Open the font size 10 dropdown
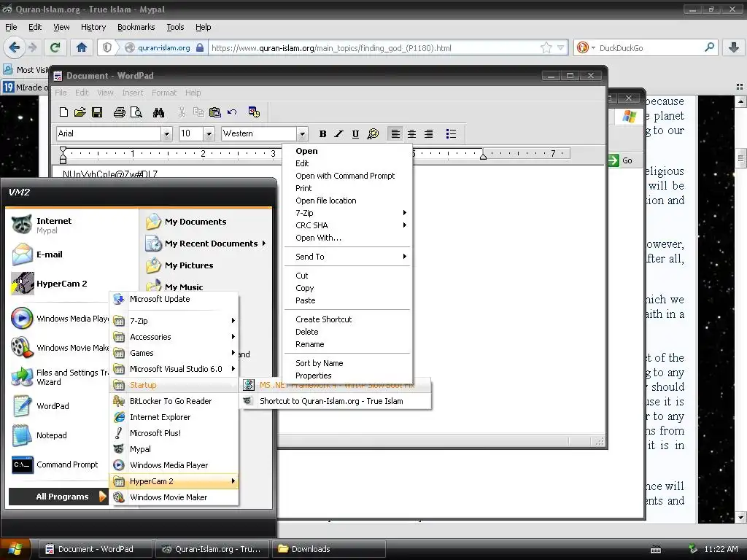 pyautogui.click(x=209, y=134)
